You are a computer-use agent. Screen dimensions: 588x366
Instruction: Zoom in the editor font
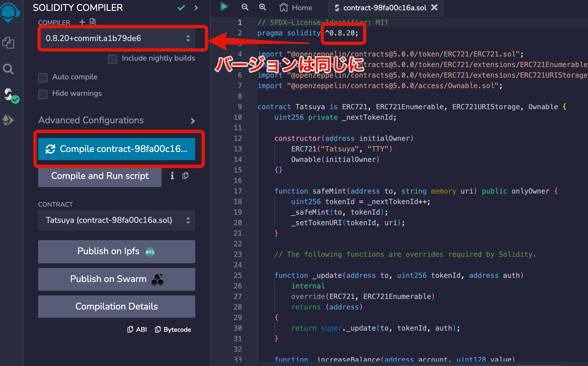263,7
